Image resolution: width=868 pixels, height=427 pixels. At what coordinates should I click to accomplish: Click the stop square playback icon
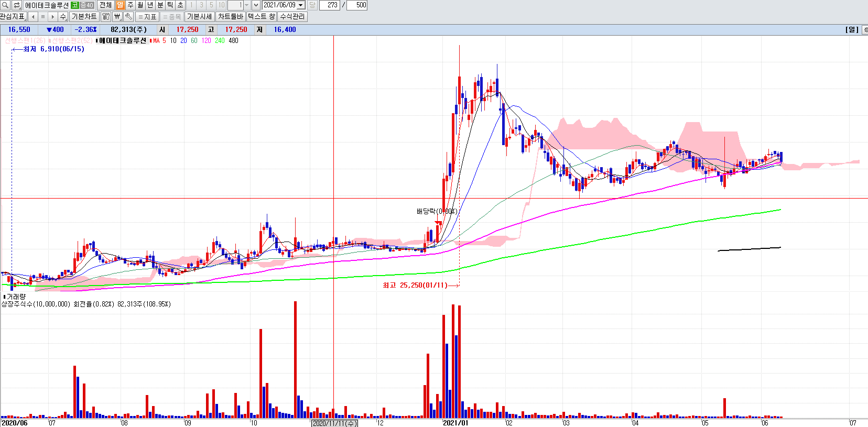[43, 17]
